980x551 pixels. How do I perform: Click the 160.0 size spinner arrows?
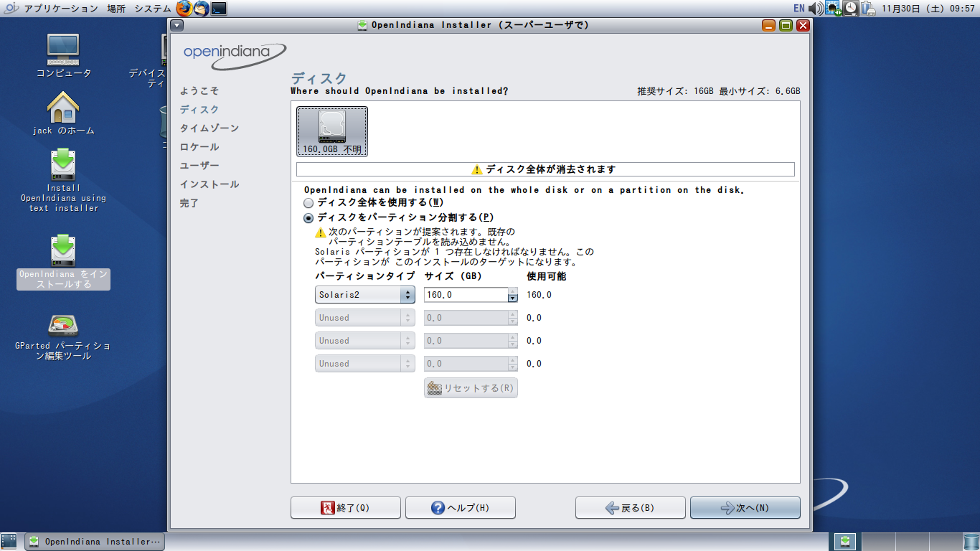512,295
